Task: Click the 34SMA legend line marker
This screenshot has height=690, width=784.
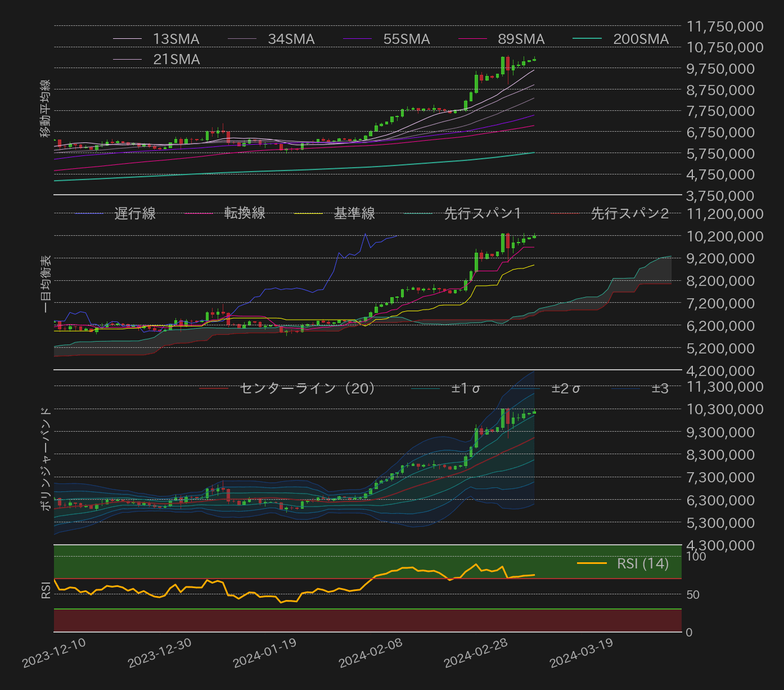Action: pyautogui.click(x=243, y=39)
